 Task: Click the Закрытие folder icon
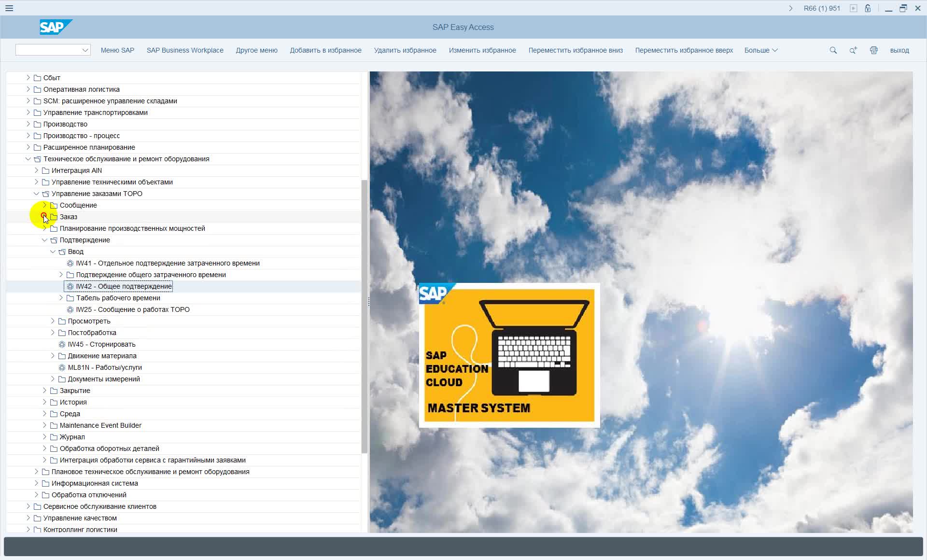[54, 391]
